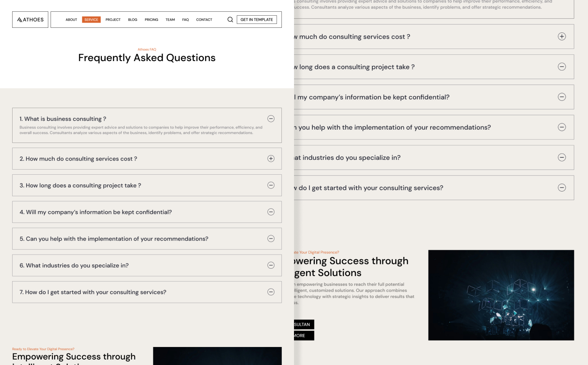Viewport: 588px width, 365px height.
Task: Click the circle icon on question 5
Action: pos(271,239)
